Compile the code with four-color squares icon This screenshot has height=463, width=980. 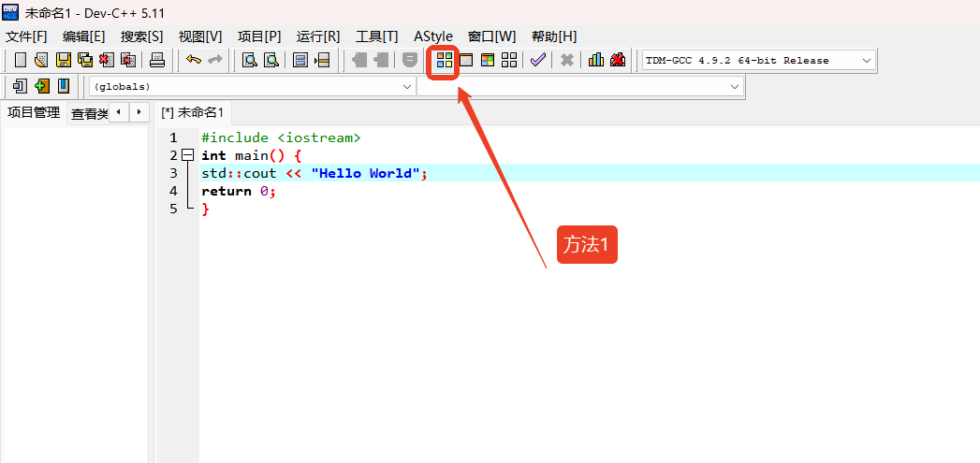tap(445, 60)
